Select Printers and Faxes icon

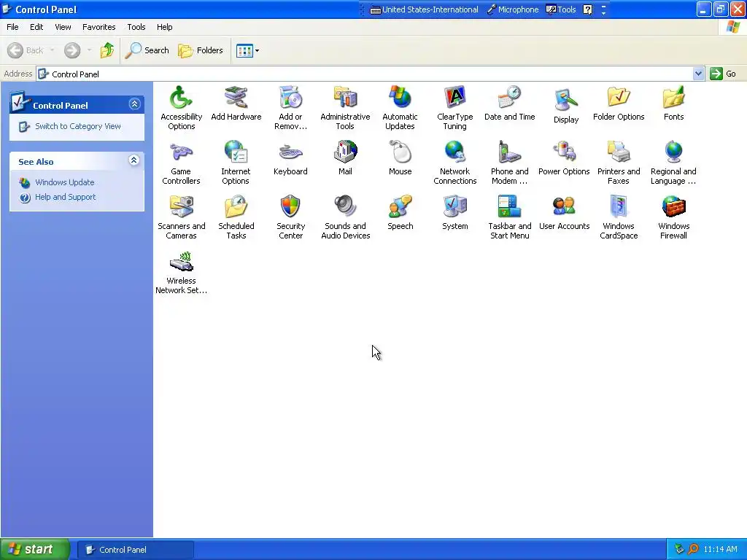point(619,152)
